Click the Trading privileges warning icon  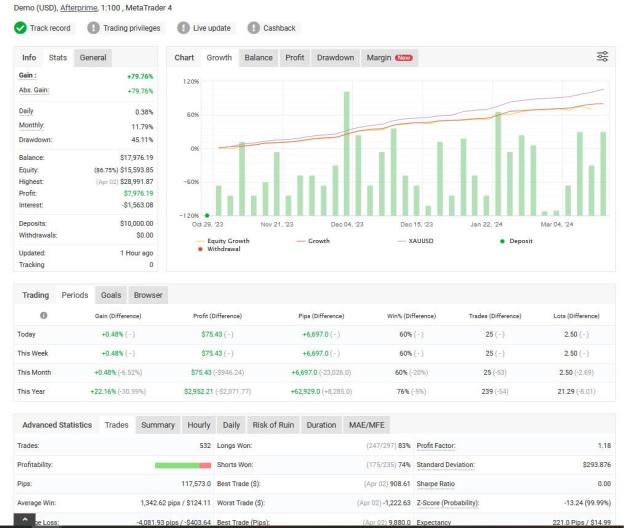point(93,28)
